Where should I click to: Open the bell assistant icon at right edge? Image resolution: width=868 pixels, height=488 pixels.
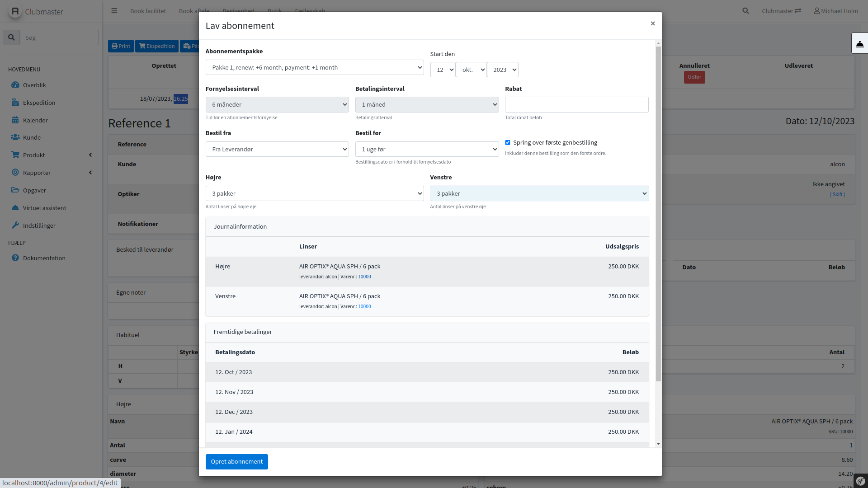pos(859,44)
